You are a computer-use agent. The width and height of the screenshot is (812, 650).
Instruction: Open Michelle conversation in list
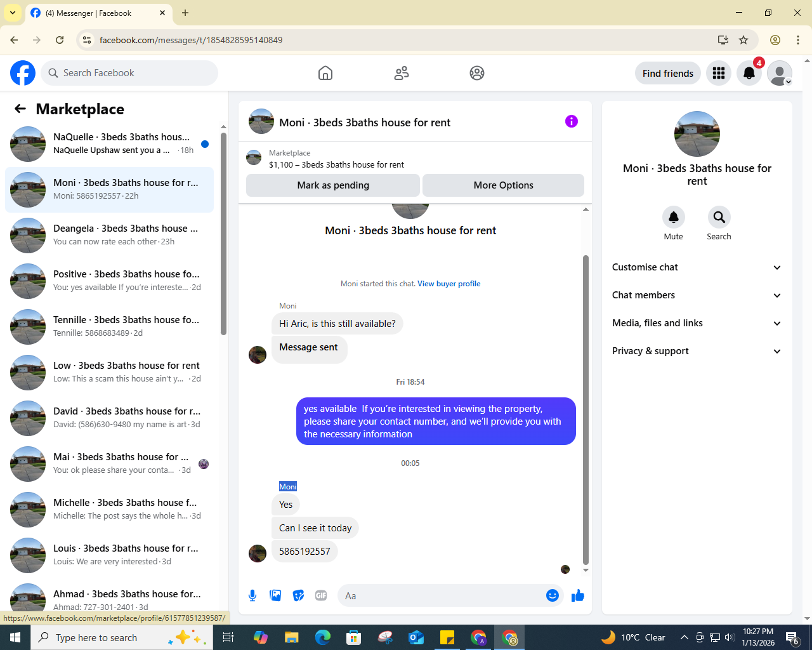pyautogui.click(x=109, y=510)
